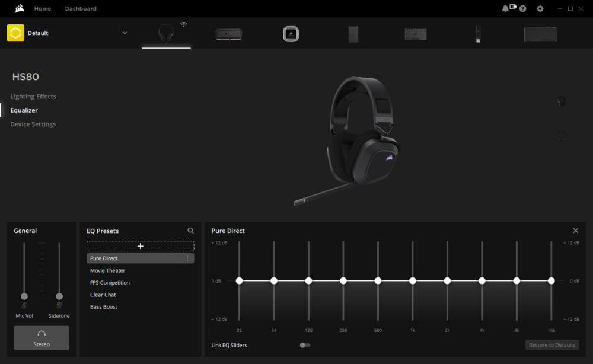Select the mouse pad device icon
The height and width of the screenshot is (364, 593).
[540, 34]
